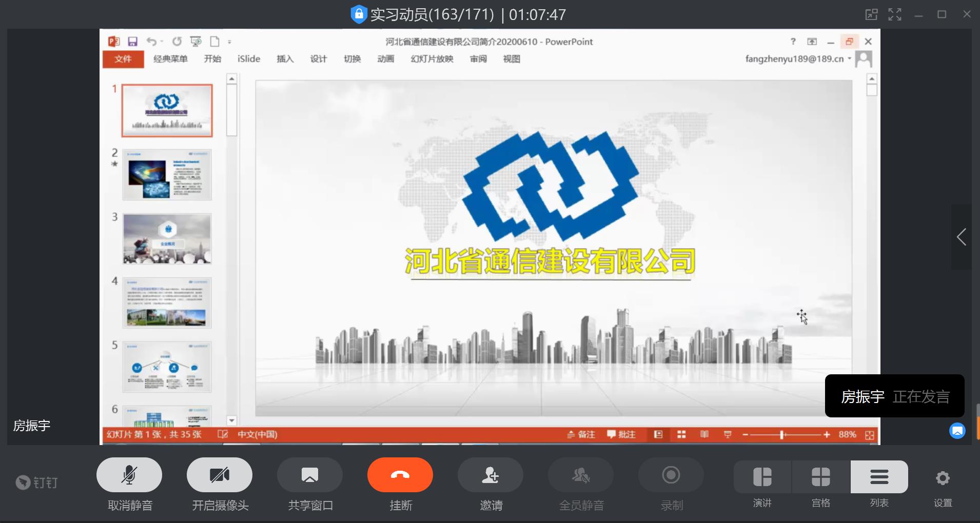Switch to 宫格 grid layout
This screenshot has height=523, width=980.
[x=821, y=477]
